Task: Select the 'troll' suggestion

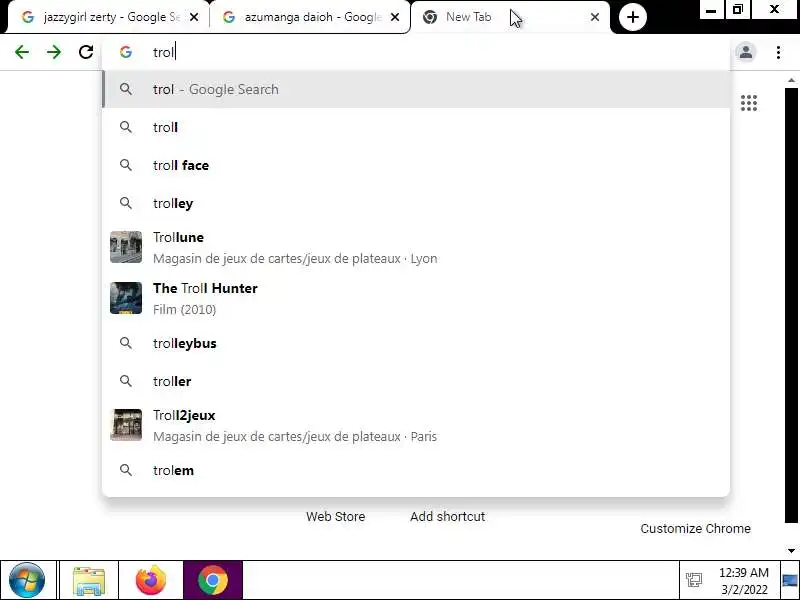Action: click(416, 127)
